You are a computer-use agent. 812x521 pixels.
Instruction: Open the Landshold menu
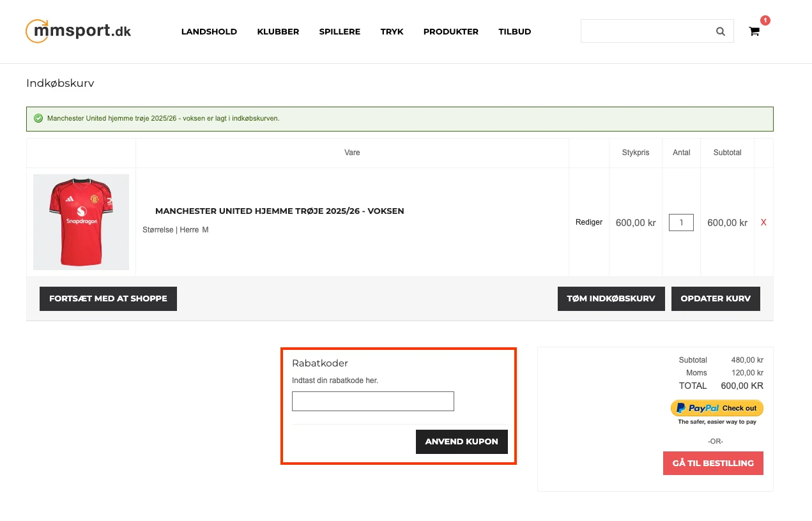click(209, 31)
